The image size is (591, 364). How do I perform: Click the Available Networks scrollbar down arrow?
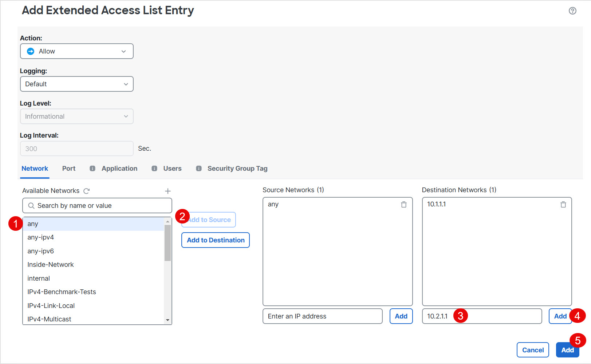pyautogui.click(x=168, y=320)
